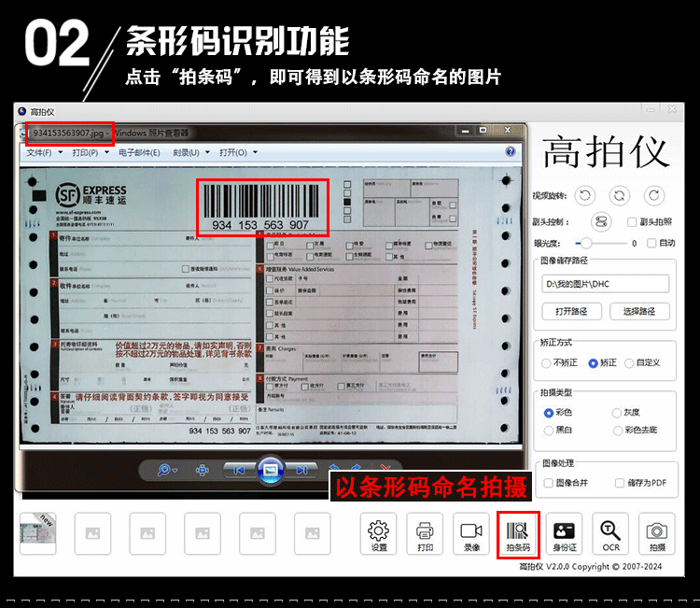
Task: Go to previous image in viewer
Action: point(239,470)
